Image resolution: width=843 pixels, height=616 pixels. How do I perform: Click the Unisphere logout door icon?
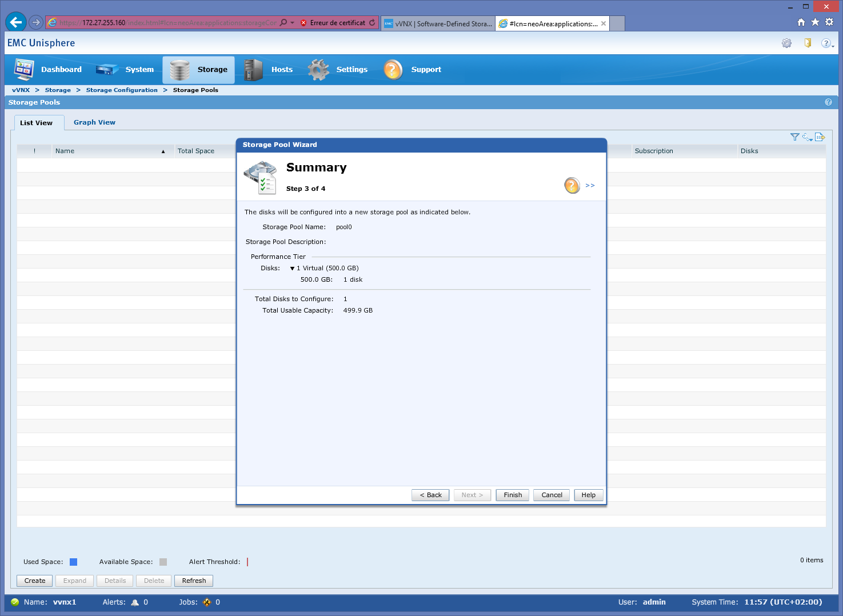pos(808,43)
